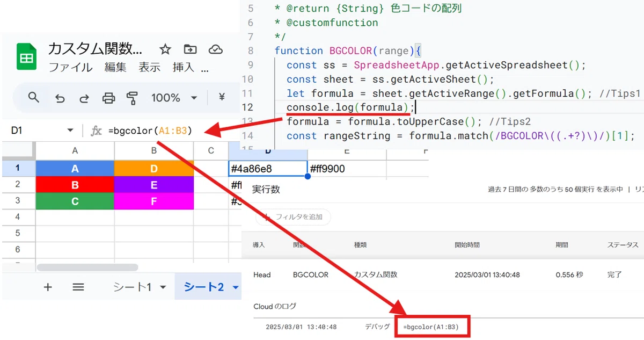Click the fx function icon
Viewport: 644px width, 340px height.
point(96,131)
